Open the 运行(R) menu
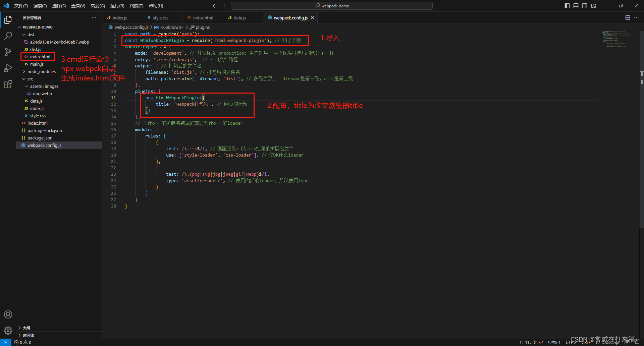Screen dimensions: 644x346 point(117,6)
